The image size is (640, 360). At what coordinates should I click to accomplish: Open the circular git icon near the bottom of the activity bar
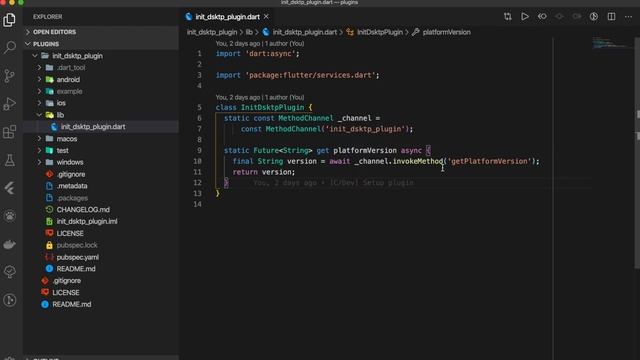[x=9, y=300]
